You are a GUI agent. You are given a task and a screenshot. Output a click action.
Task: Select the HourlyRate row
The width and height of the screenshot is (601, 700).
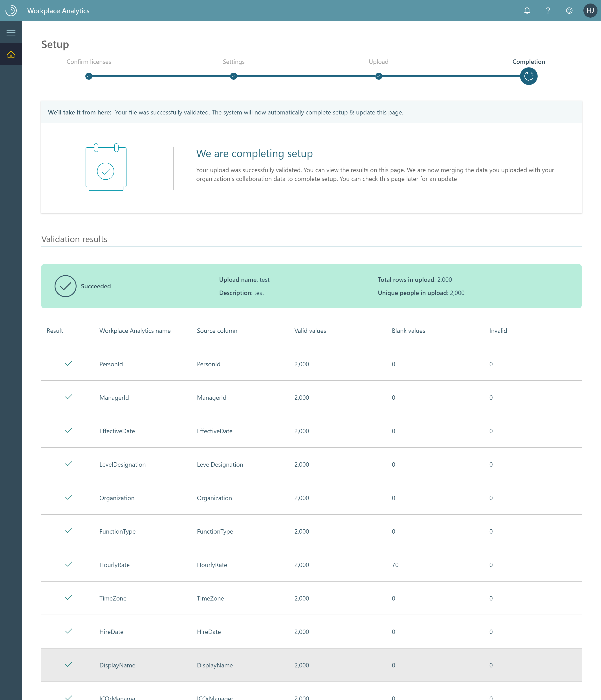(311, 565)
